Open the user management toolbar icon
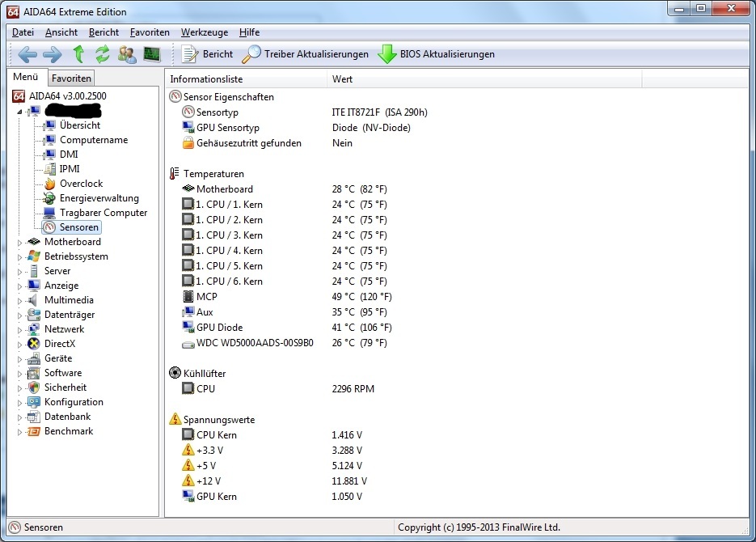The height and width of the screenshot is (542, 756). coord(127,54)
